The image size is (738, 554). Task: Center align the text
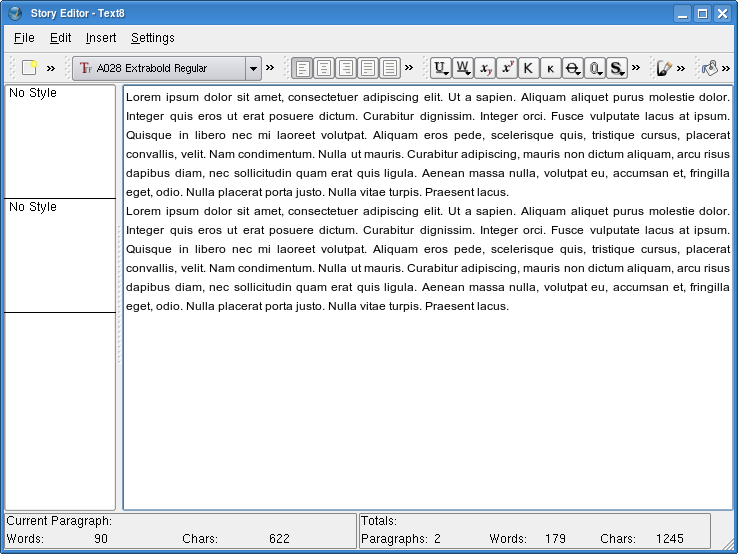coord(324,68)
